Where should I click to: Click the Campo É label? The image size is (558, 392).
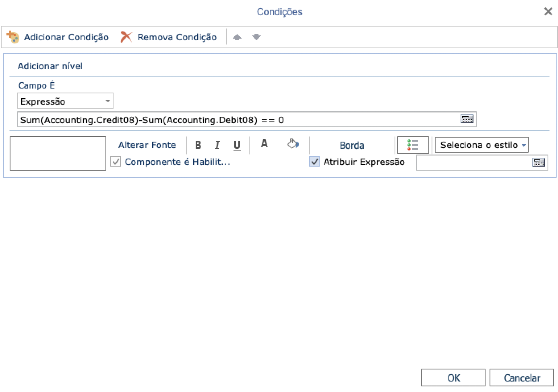click(x=36, y=85)
